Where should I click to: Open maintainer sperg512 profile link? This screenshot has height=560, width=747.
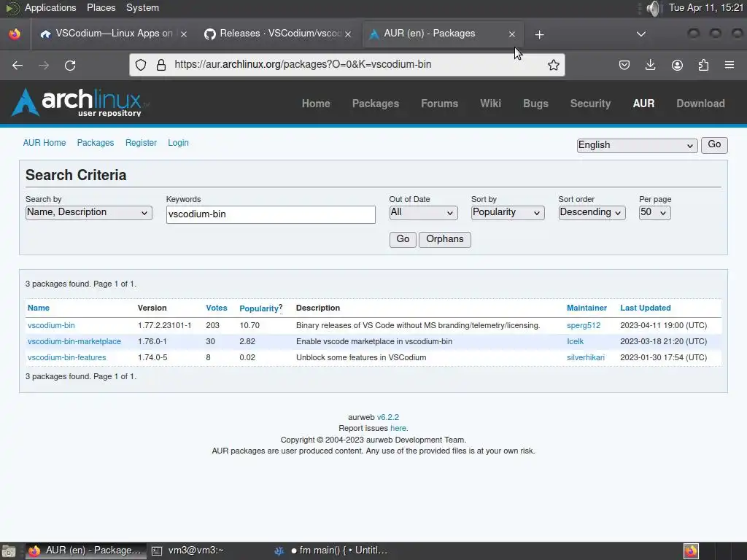[x=584, y=325]
